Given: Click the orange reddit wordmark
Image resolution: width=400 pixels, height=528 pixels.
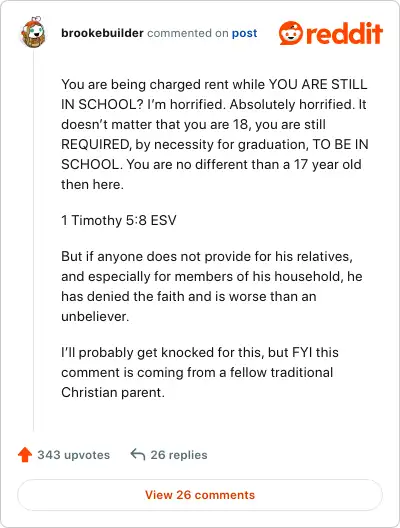Looking at the screenshot, I should 344,33.
